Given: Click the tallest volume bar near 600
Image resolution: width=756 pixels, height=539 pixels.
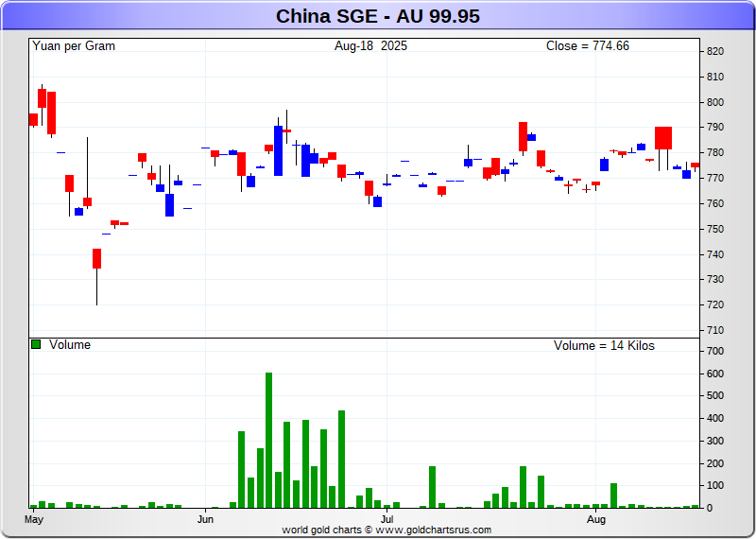Looking at the screenshot, I should 269,440.
